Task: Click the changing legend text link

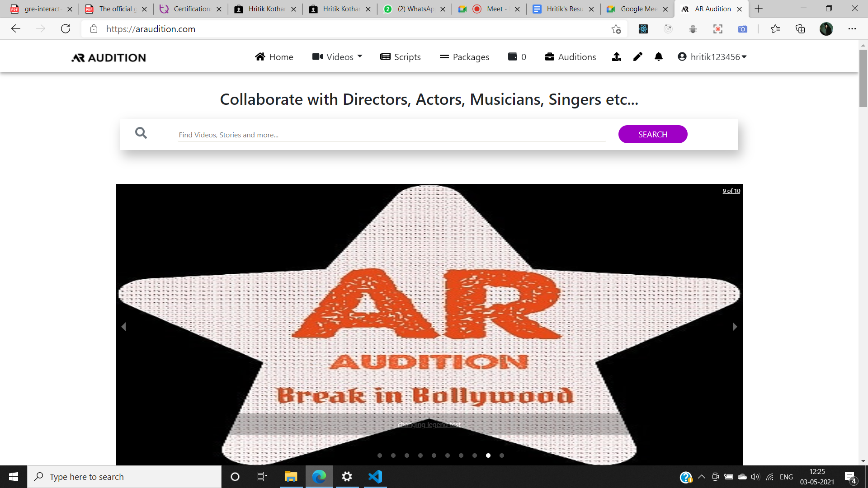Action: tap(429, 425)
